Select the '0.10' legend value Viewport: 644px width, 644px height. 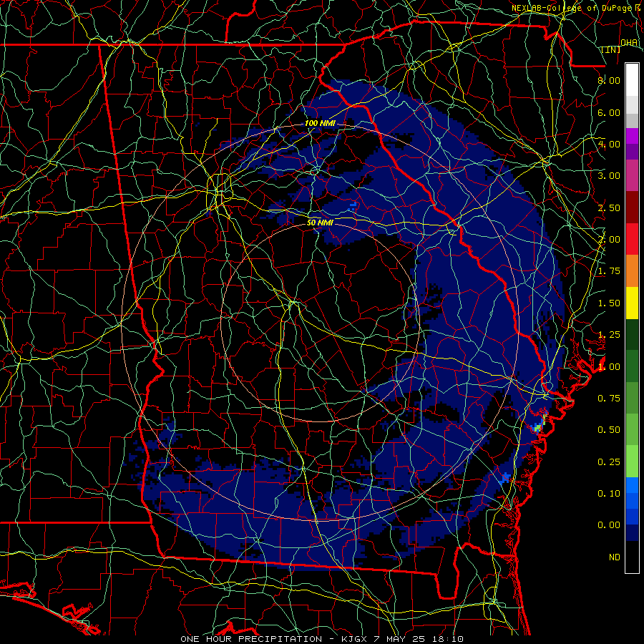609,493
